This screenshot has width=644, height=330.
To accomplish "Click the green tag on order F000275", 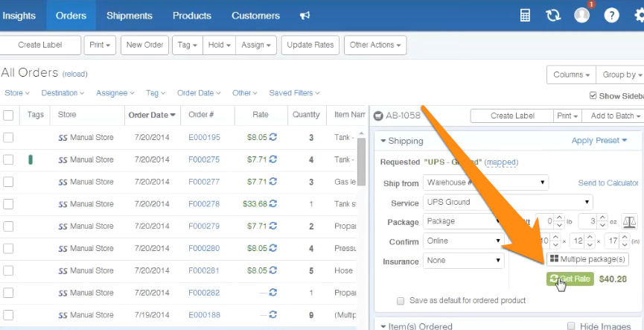I will click(x=31, y=159).
